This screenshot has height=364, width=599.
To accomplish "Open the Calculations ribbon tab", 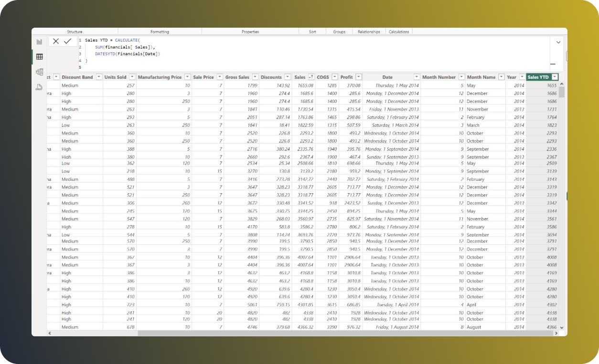I will pyautogui.click(x=399, y=31).
